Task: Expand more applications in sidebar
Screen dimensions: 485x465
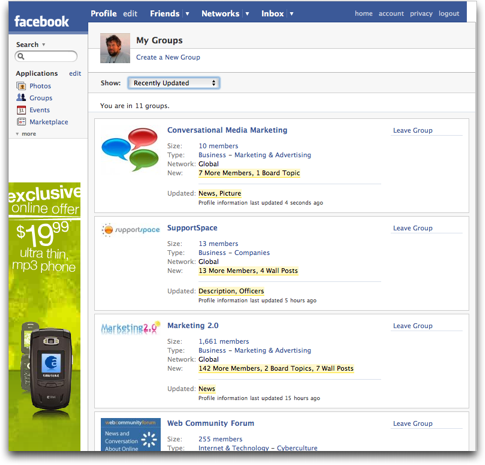Action: point(26,134)
